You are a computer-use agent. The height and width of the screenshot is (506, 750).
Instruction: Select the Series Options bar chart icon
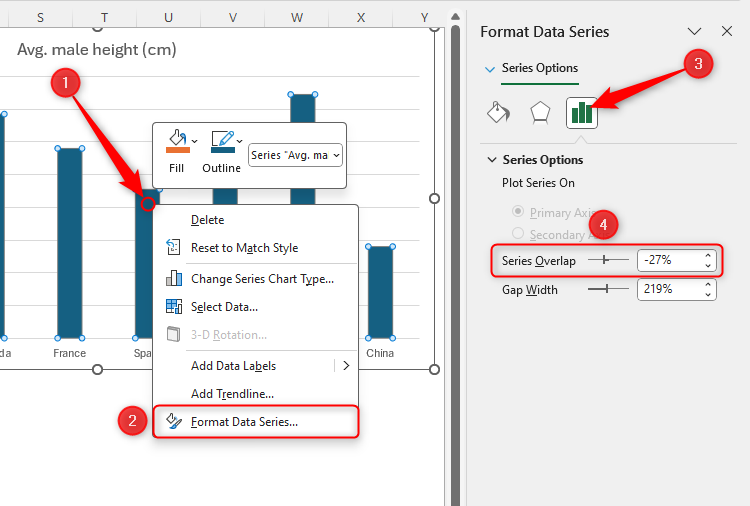[x=581, y=112]
